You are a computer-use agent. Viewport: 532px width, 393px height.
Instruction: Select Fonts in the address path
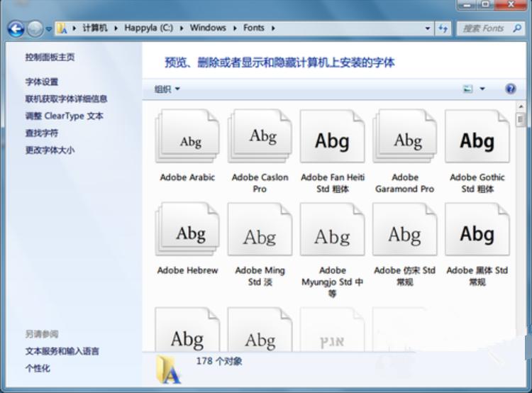(253, 28)
